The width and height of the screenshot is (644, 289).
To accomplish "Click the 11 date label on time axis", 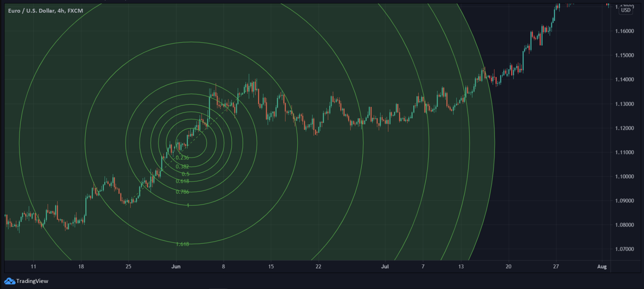I will click(x=33, y=266).
